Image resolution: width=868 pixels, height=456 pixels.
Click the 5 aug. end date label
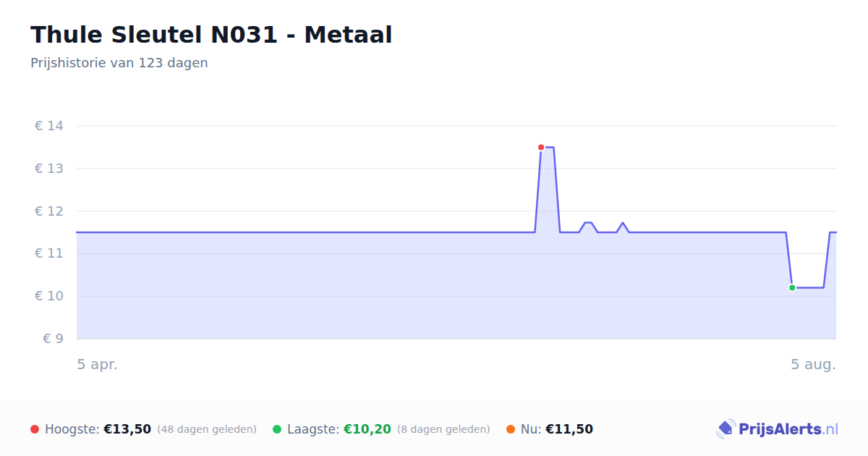click(814, 365)
